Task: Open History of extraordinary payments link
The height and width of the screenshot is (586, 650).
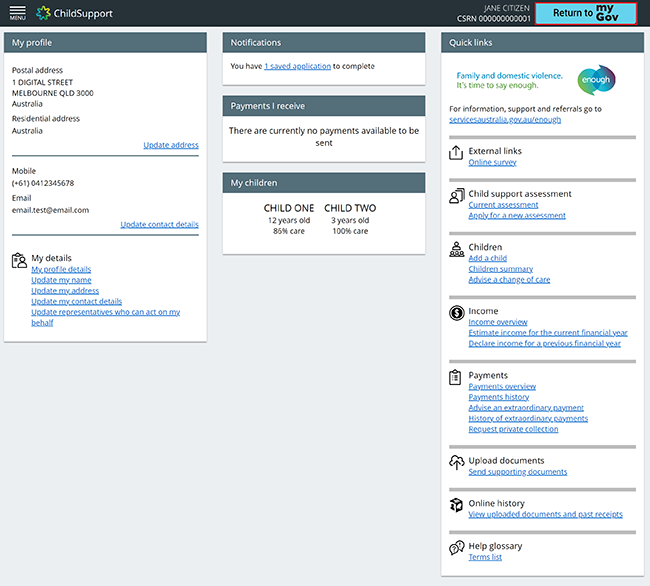Action: (528, 419)
